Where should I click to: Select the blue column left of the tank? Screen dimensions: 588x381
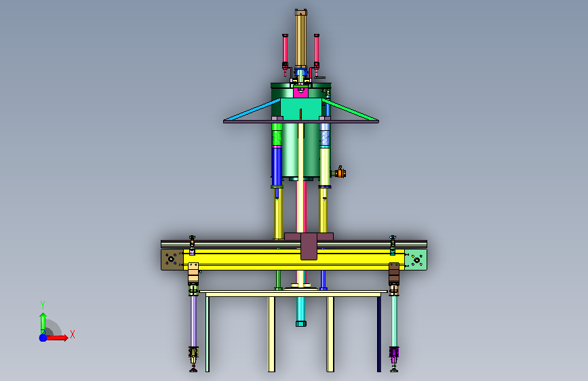click(x=277, y=166)
